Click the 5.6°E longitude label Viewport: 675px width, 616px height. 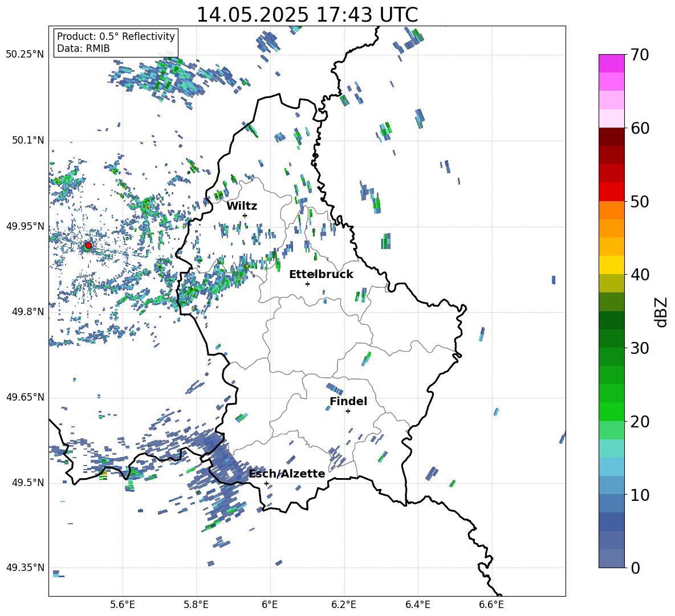[123, 605]
